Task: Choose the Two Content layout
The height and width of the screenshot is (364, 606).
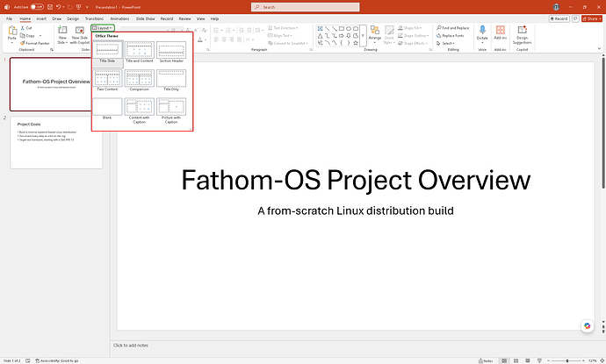Action: 107,81
